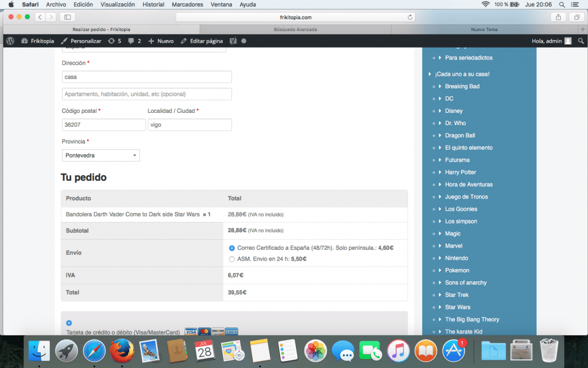The image size is (588, 368).
Task: Open the WordPress logo menu
Action: coord(10,41)
